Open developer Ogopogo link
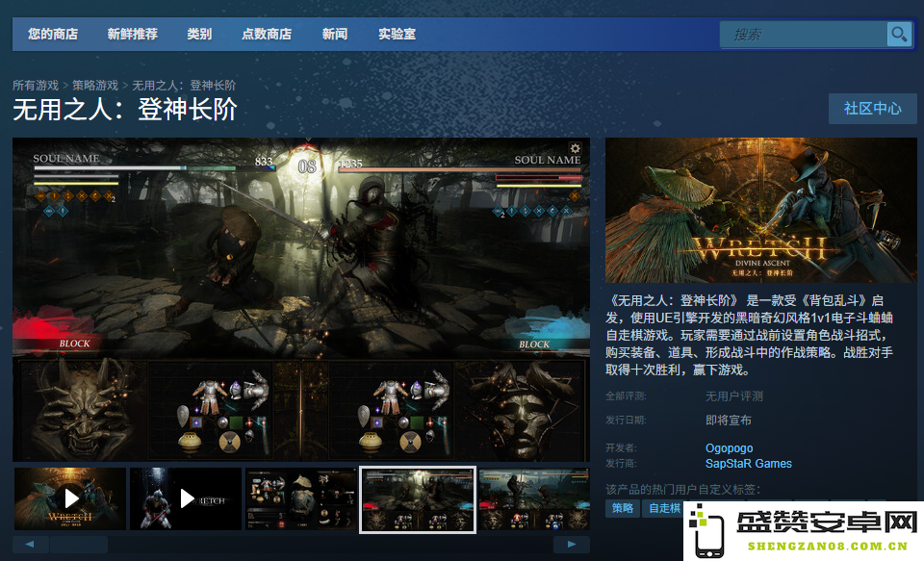The height and width of the screenshot is (561, 924). (729, 447)
